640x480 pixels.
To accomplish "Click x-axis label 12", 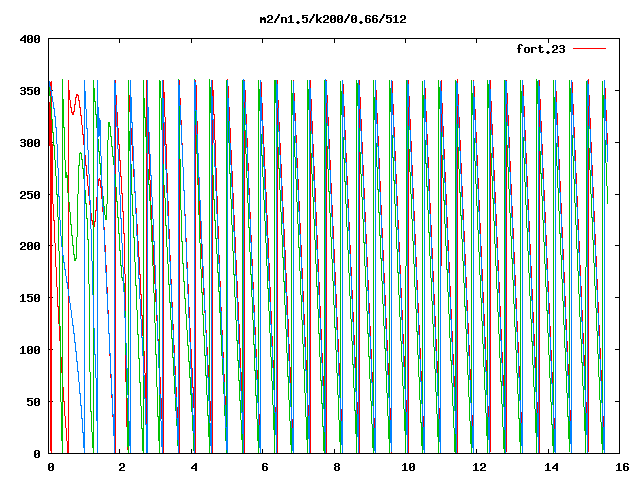I will tap(479, 467).
